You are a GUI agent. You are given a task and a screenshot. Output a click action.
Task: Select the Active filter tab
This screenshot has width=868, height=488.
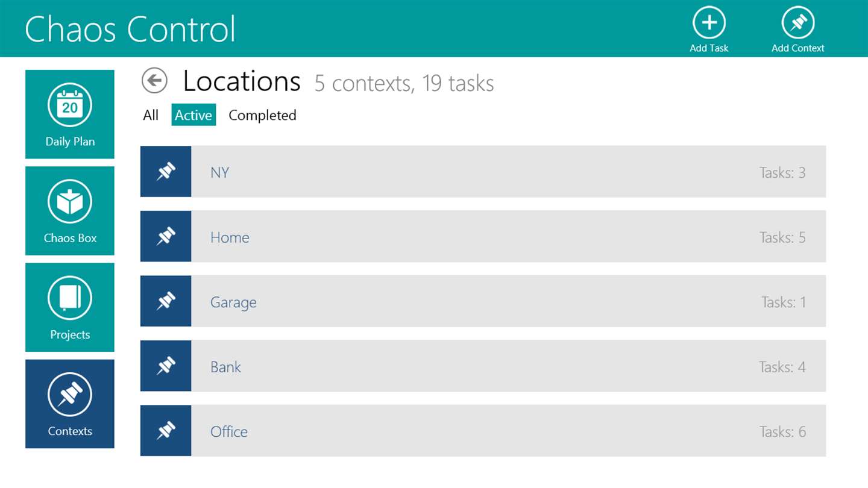(193, 115)
